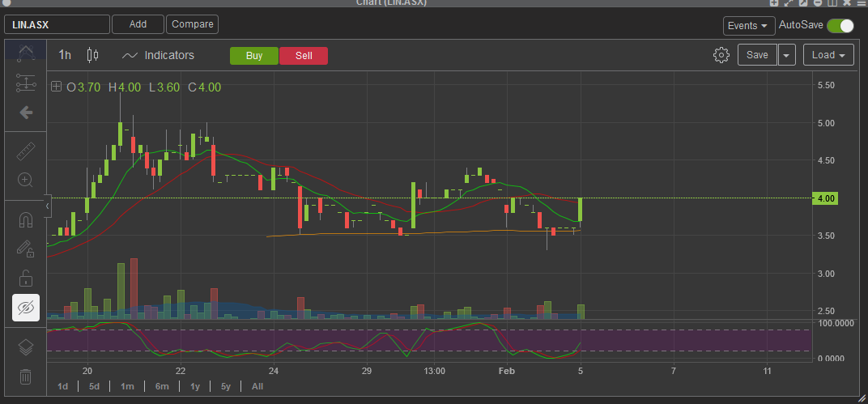The width and height of the screenshot is (868, 404).
Task: Select the 1y time range
Action: pyautogui.click(x=195, y=386)
